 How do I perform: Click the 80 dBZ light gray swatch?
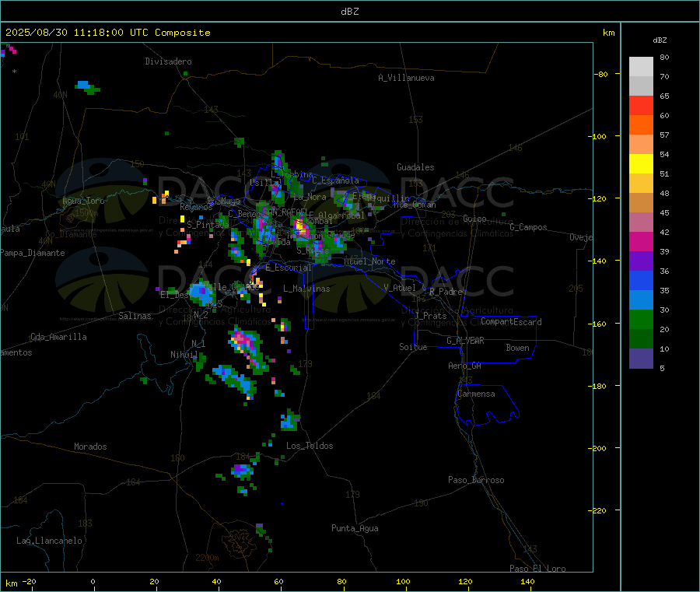point(641,67)
